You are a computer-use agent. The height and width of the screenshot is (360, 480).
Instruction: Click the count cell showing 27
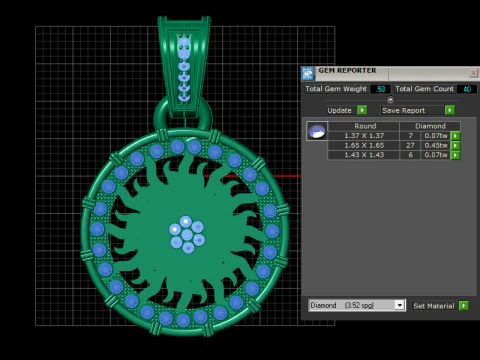410,145
